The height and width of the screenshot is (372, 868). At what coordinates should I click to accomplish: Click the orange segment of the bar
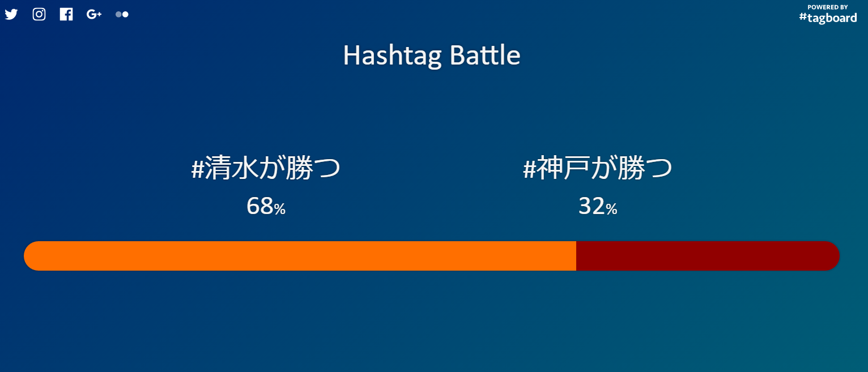click(300, 256)
